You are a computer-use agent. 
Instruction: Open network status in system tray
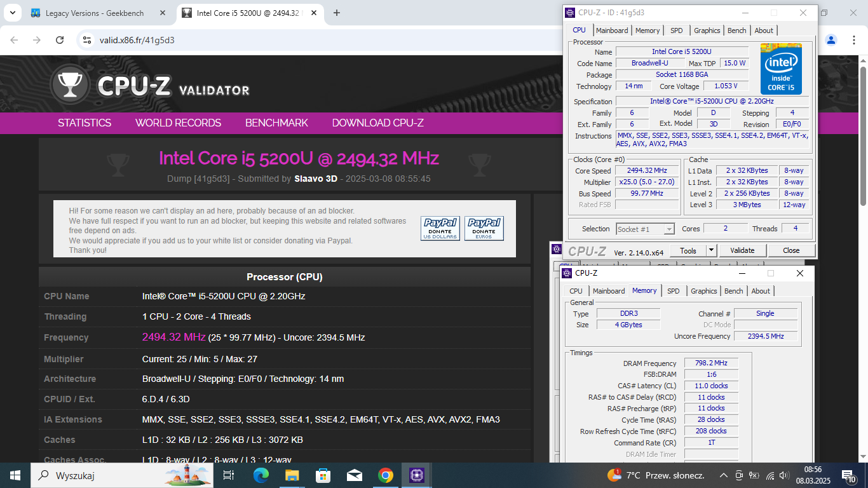(770, 475)
